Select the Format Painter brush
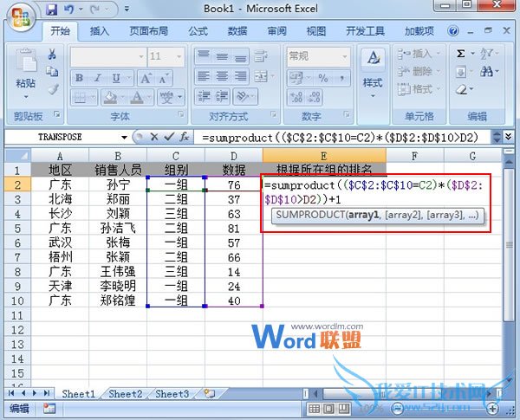Image resolution: width=520 pixels, height=420 pixels. point(53,88)
